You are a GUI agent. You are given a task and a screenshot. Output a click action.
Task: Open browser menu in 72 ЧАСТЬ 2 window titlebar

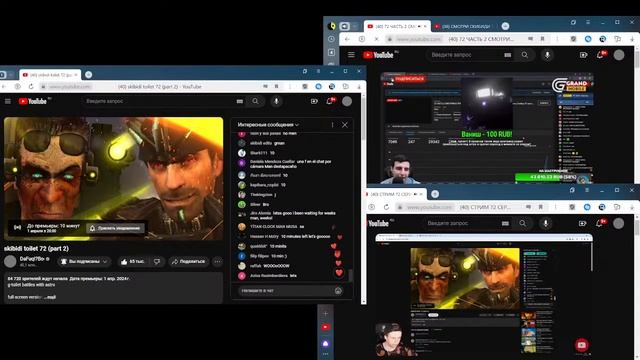588,22
